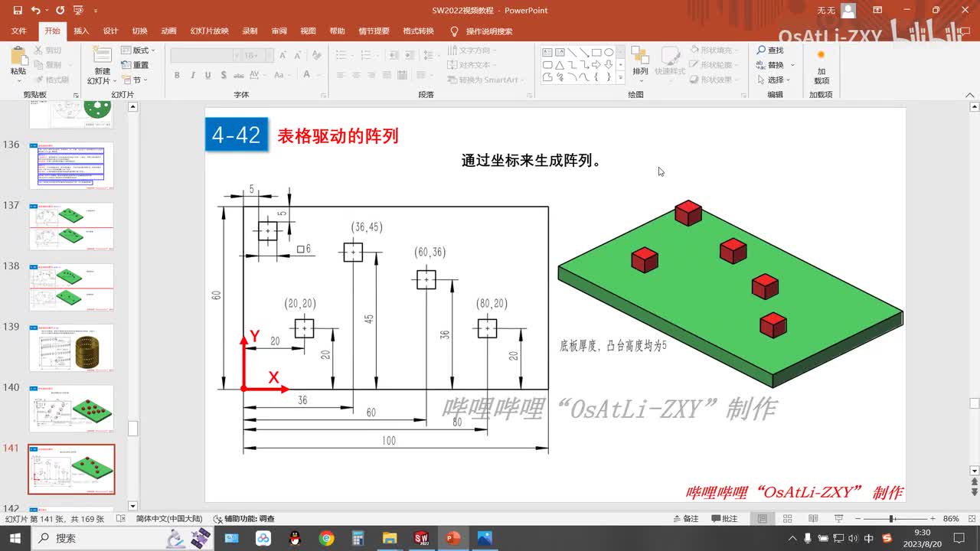The width and height of the screenshot is (980, 551).
Task: Open the 文件 menu
Action: point(19,31)
